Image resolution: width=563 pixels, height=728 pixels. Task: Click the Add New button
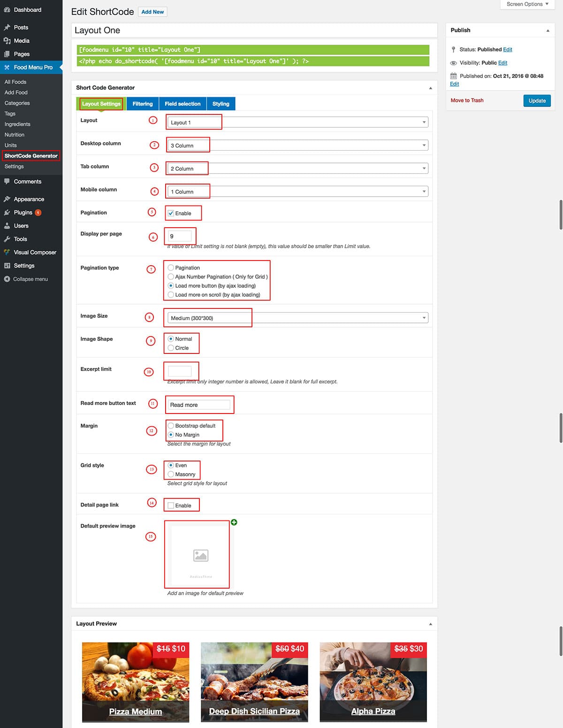[152, 12]
